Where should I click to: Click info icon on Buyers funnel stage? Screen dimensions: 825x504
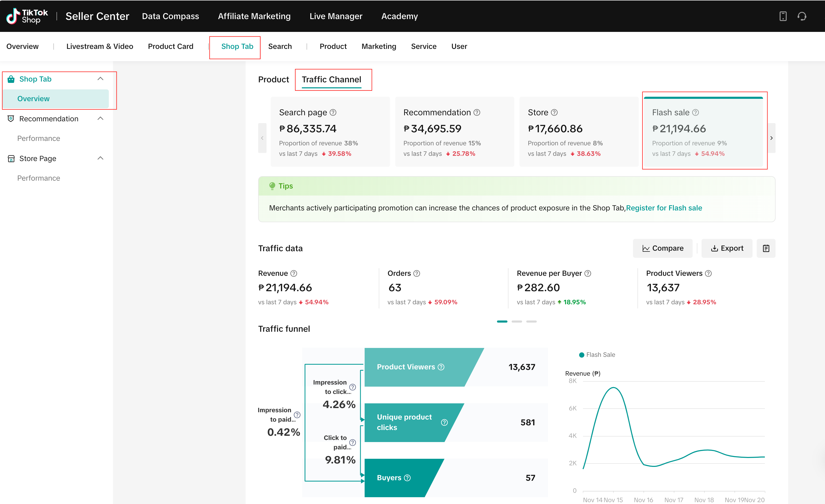pos(407,478)
